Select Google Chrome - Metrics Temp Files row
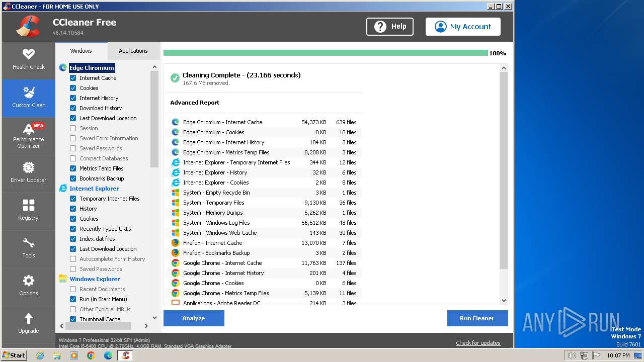Viewport: 644px width, 362px height. point(264,293)
